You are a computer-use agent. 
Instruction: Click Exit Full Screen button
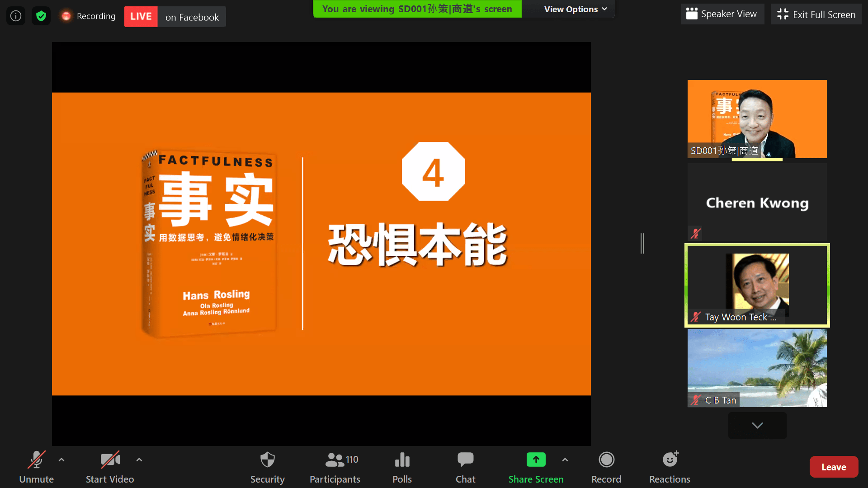click(816, 14)
